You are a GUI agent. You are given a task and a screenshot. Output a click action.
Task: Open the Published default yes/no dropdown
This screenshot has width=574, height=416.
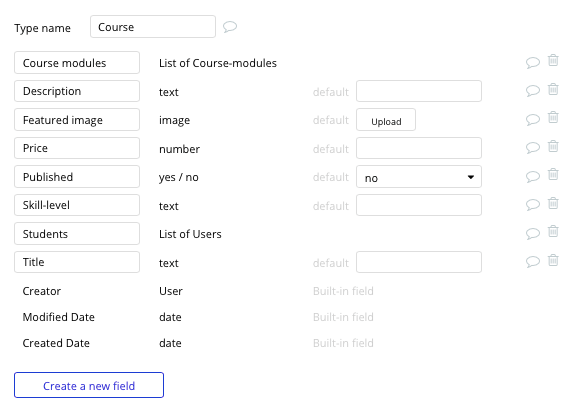tap(419, 177)
